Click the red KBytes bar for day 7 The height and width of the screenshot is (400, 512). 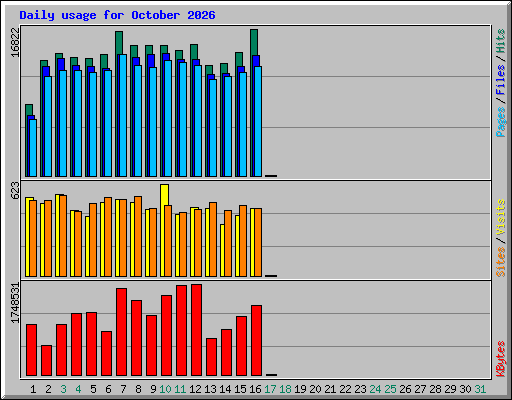(x=121, y=332)
